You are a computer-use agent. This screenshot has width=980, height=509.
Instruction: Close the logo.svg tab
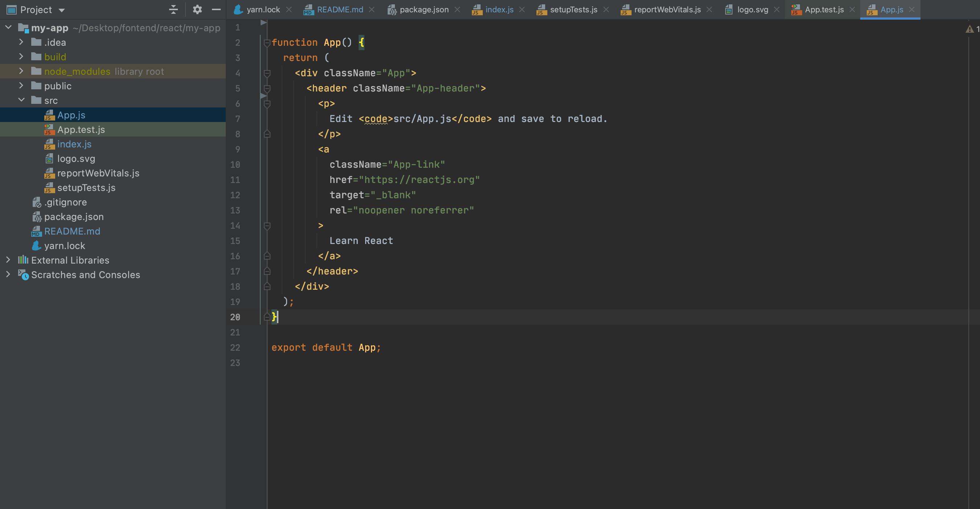pos(777,9)
